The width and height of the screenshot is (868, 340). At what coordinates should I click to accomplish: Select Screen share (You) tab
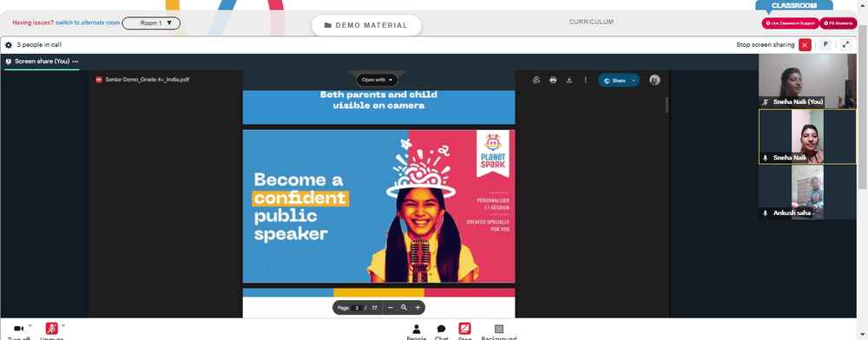point(42,62)
